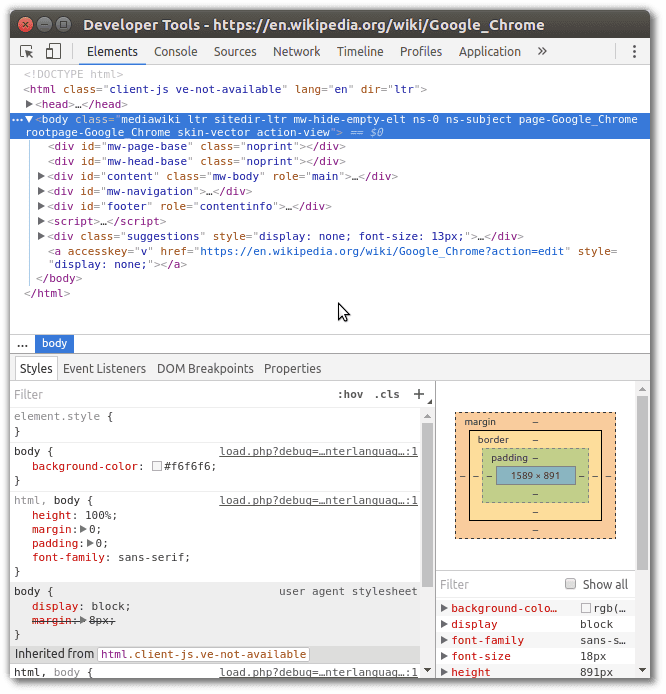Click the margin label in box model

[x=480, y=422]
